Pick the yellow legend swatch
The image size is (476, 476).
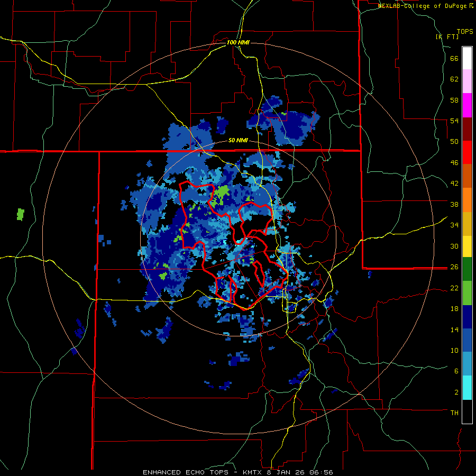point(467,246)
